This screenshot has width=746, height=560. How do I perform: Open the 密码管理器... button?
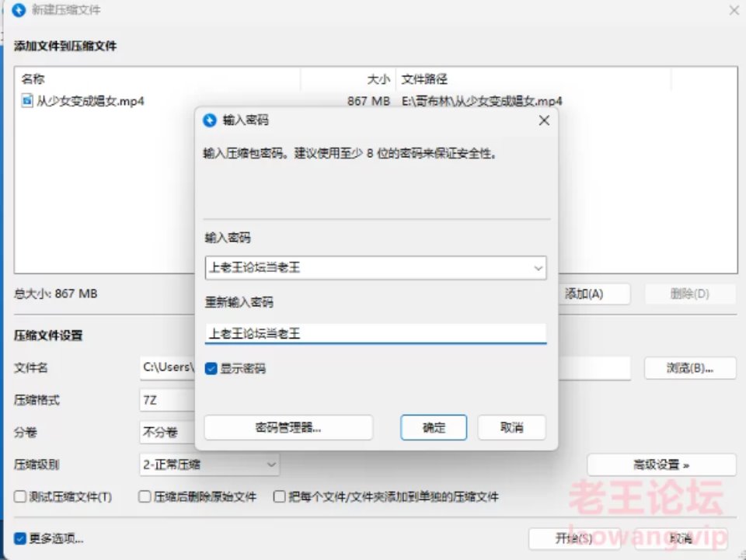click(288, 427)
